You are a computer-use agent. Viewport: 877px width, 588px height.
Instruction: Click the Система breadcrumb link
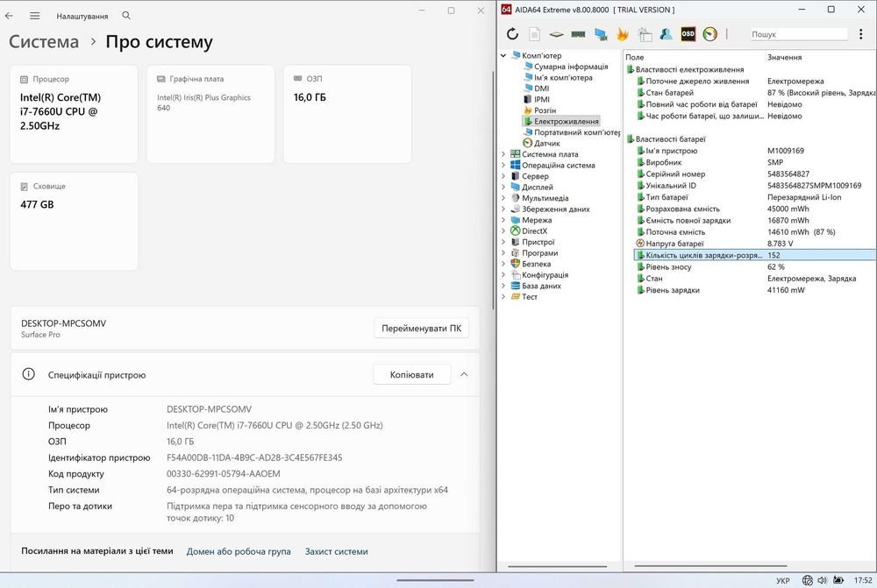[x=44, y=42]
